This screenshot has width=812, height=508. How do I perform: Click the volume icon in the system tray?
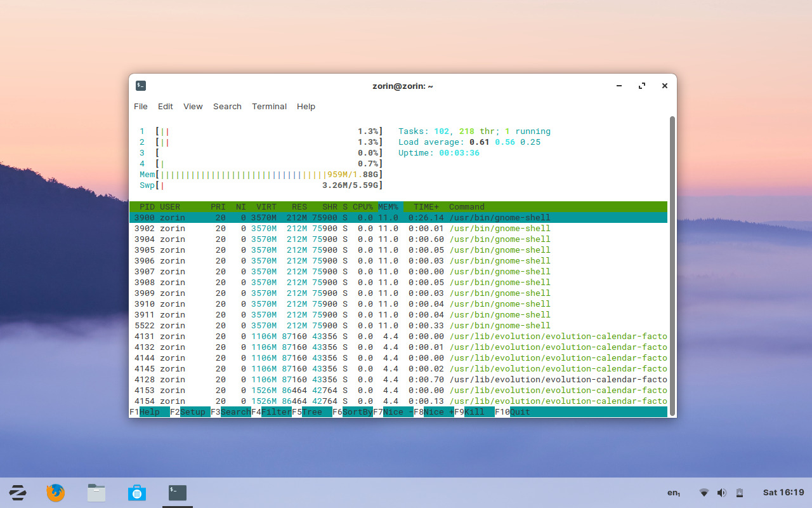(721, 492)
